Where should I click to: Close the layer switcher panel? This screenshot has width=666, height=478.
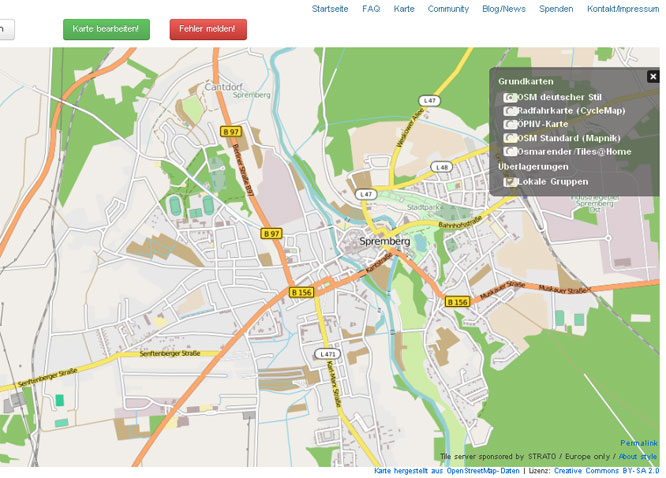point(653,76)
